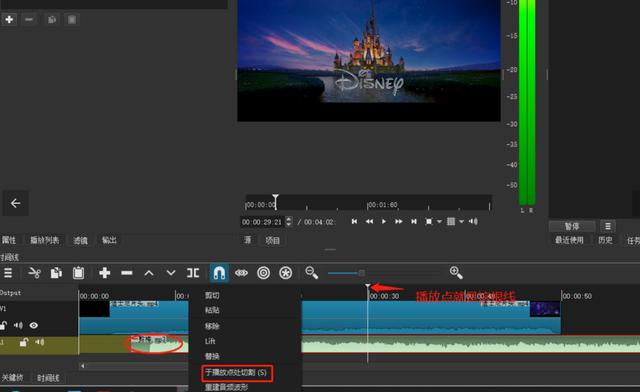
Task: Click the back arrow button
Action: tap(16, 203)
